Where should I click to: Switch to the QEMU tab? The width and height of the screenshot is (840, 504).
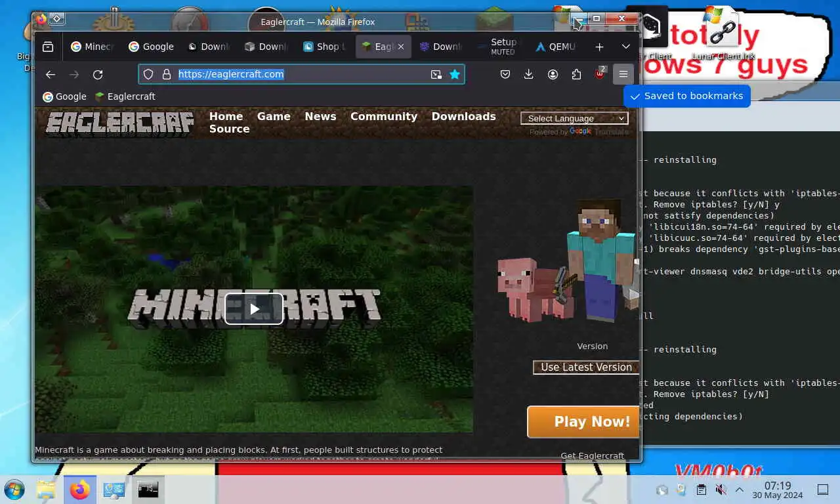[x=555, y=47]
